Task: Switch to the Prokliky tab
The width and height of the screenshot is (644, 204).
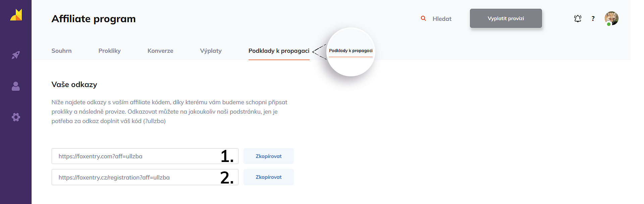Action: click(109, 51)
